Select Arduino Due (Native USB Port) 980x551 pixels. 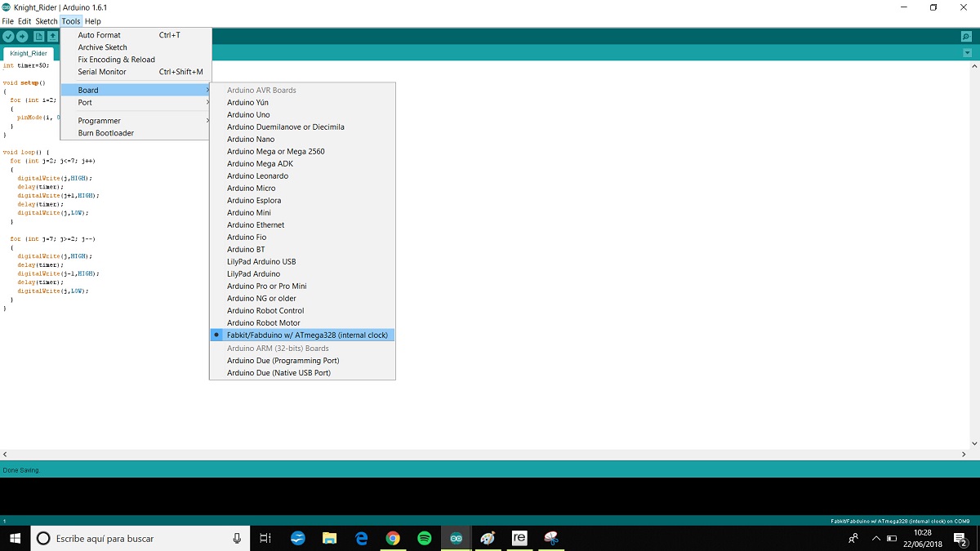tap(302, 373)
